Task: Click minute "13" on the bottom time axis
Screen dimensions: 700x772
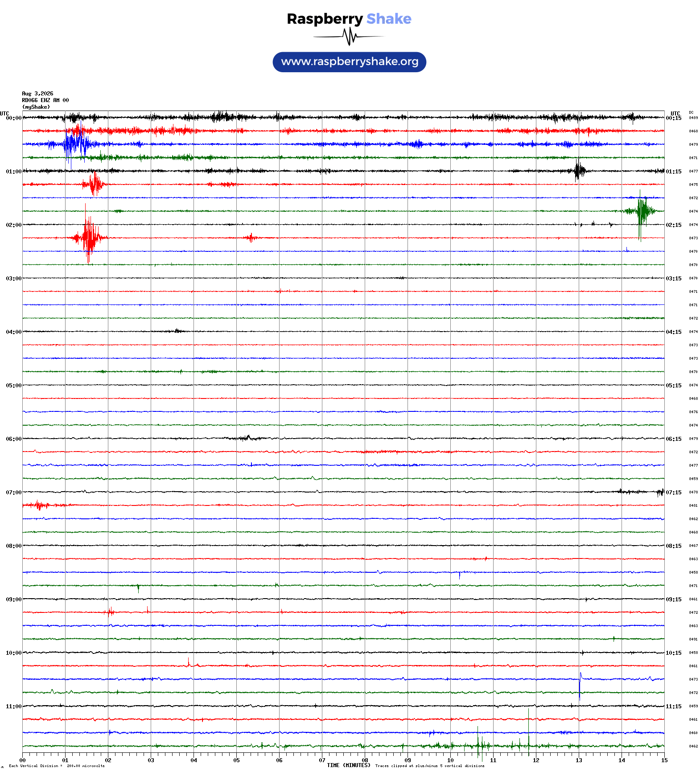Action: (x=579, y=760)
